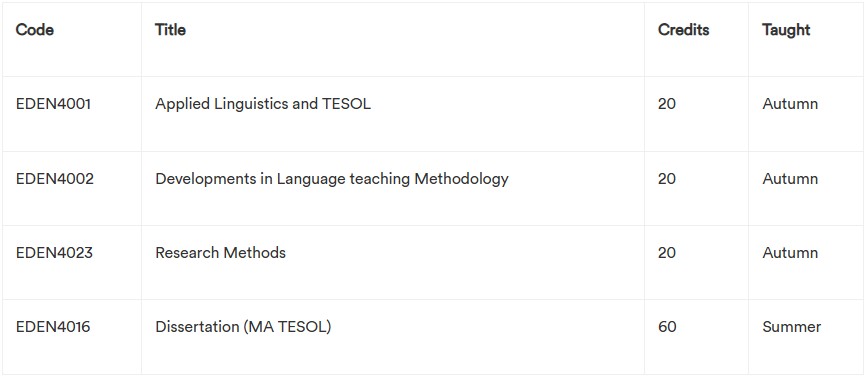Click credits value for EDEN4001
The image size is (866, 377).
667,104
